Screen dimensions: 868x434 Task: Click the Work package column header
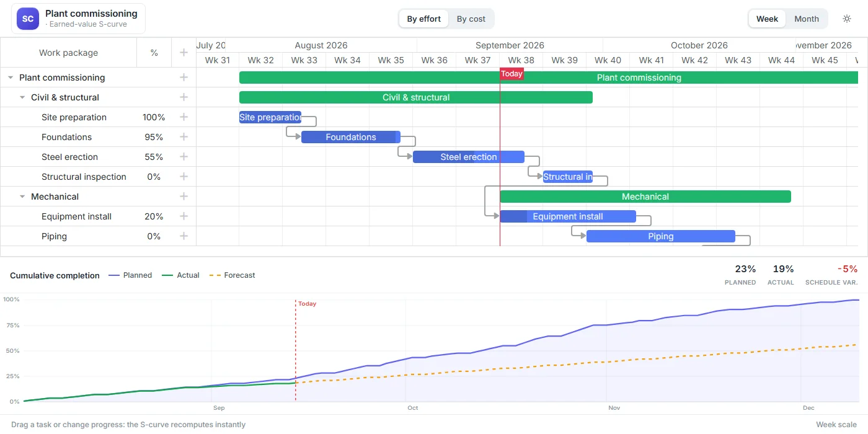(x=68, y=53)
